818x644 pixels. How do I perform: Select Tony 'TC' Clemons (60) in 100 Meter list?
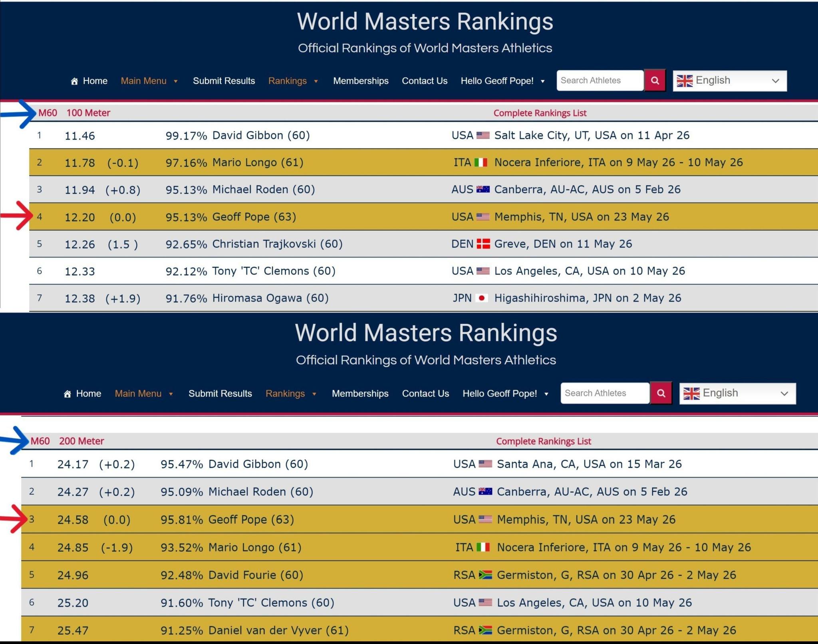[274, 271]
